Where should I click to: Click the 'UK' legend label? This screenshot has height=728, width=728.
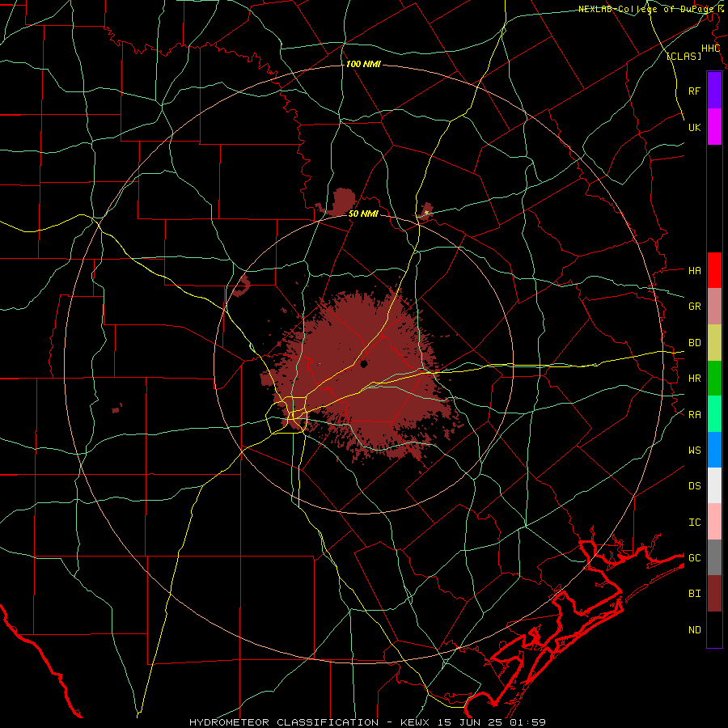pyautogui.click(x=694, y=127)
